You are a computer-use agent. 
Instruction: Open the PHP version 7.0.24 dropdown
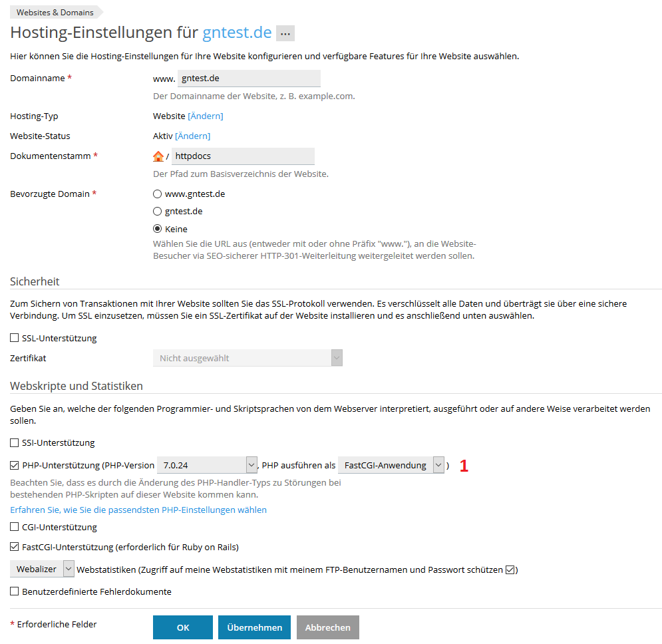pos(207,465)
